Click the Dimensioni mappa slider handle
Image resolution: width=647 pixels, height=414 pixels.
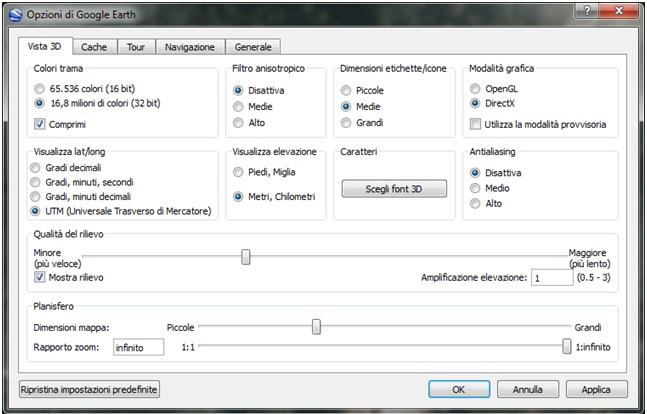tap(316, 326)
